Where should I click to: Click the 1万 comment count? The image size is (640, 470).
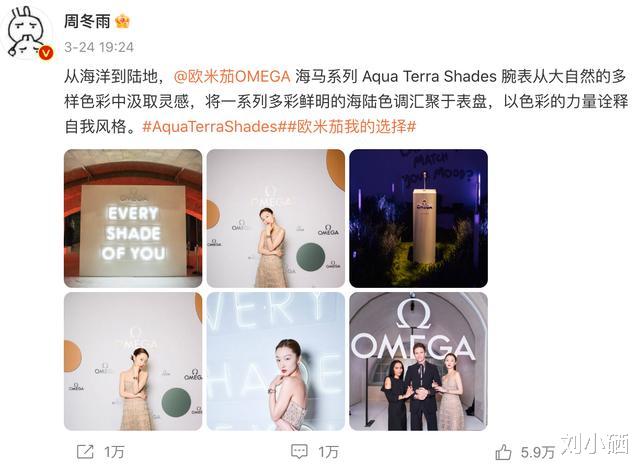pyautogui.click(x=328, y=452)
